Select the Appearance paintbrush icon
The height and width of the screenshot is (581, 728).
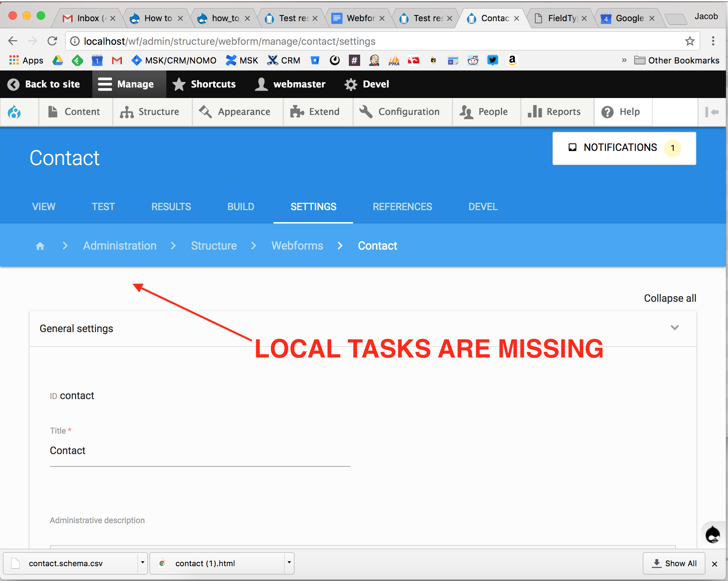[205, 112]
